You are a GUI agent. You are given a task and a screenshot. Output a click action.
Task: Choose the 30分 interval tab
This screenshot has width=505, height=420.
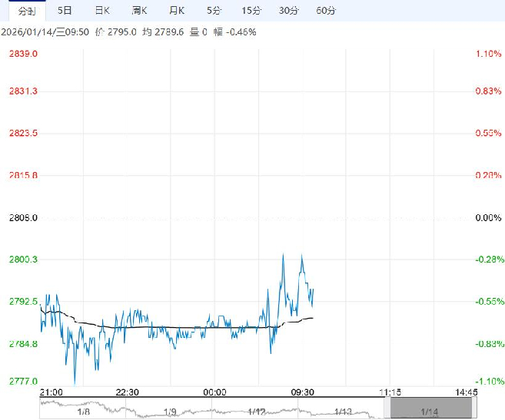click(x=289, y=11)
